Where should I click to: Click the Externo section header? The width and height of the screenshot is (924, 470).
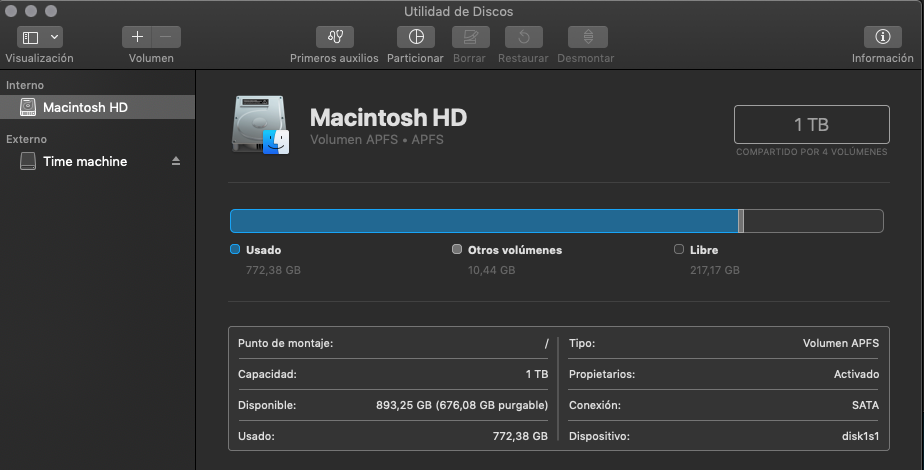pos(27,140)
